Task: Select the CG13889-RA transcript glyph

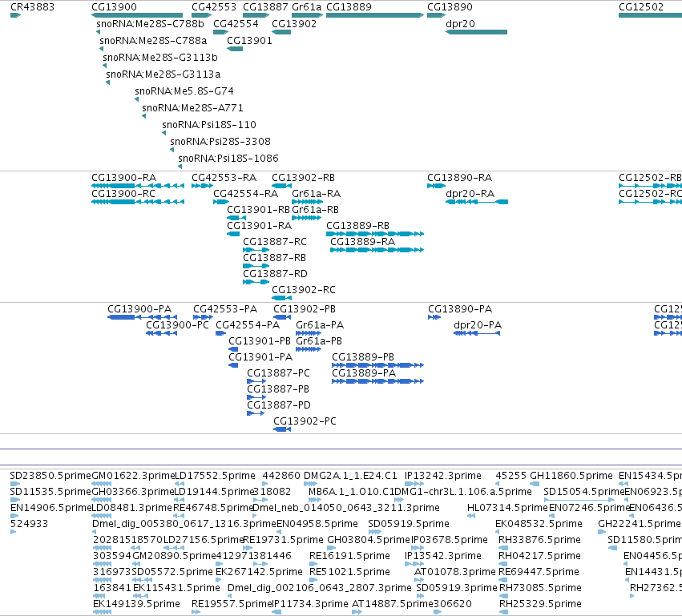Action: click(377, 250)
